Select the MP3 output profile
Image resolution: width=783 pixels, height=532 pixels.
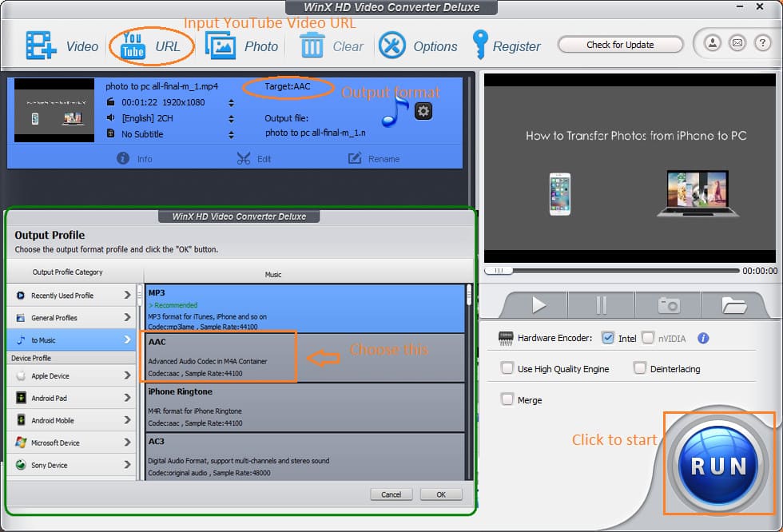click(304, 308)
